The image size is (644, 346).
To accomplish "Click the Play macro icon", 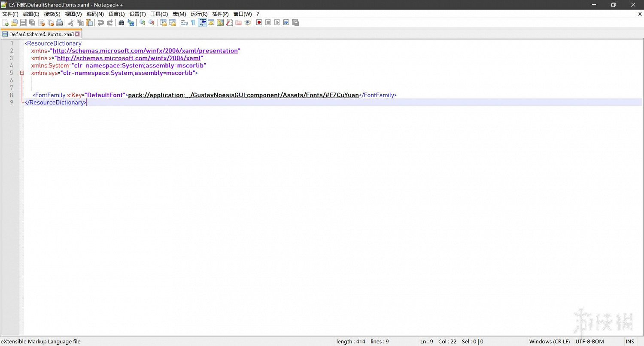I will coord(277,22).
